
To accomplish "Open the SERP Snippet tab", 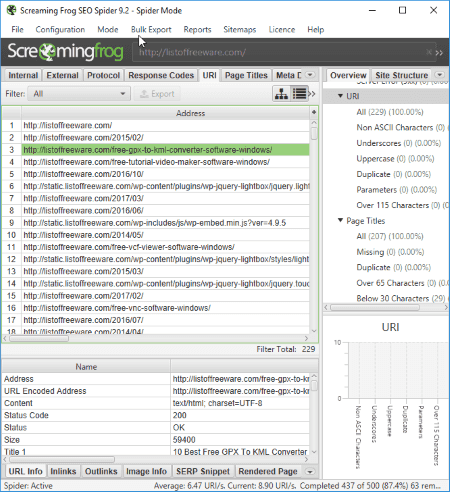I will coord(203,471).
